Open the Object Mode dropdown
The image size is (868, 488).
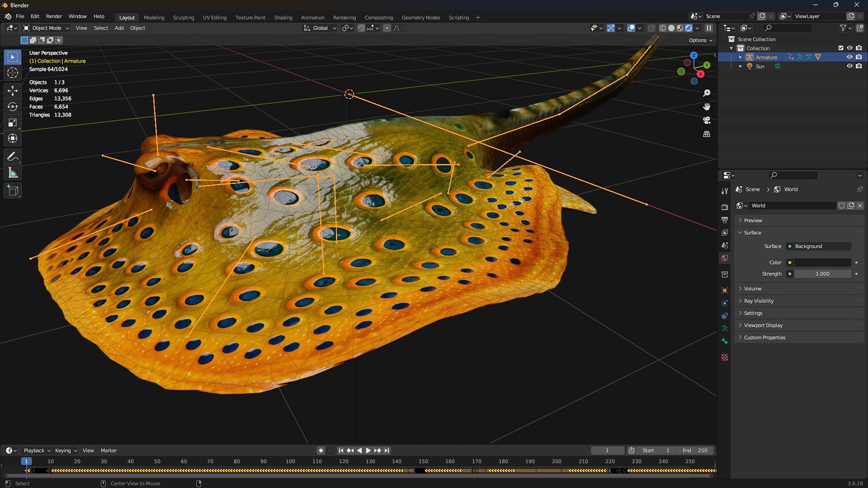pos(46,28)
